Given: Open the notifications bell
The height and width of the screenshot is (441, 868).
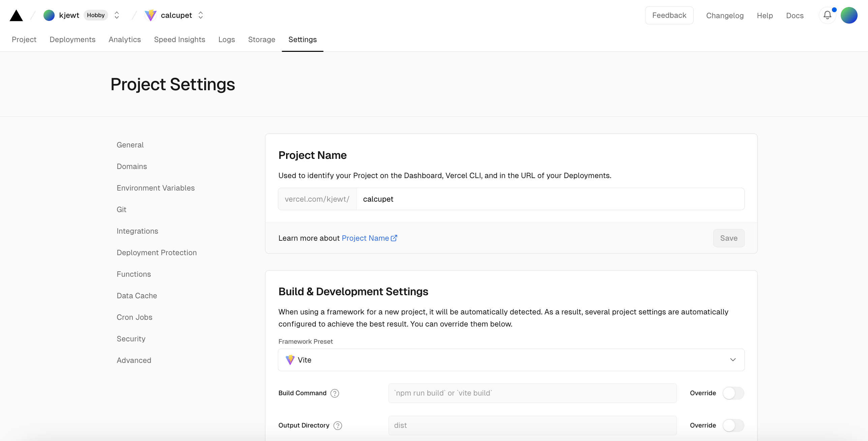Looking at the screenshot, I should pyautogui.click(x=827, y=15).
